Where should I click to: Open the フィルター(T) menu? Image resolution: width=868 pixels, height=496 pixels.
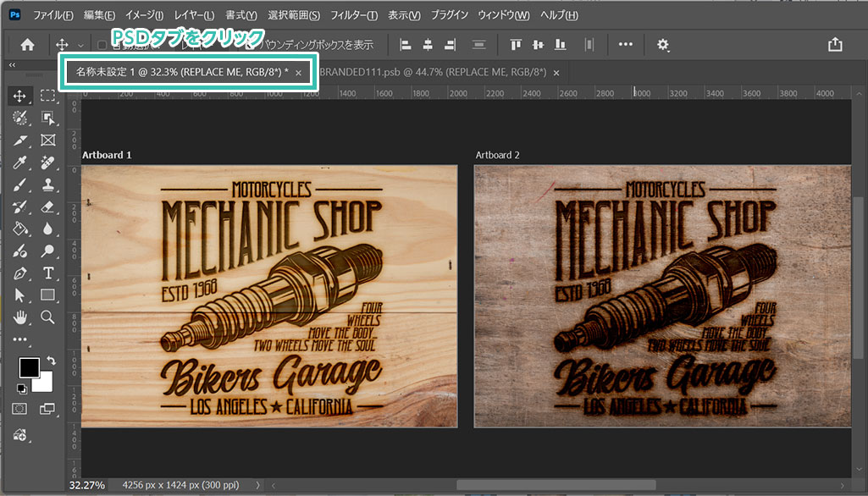(x=353, y=16)
